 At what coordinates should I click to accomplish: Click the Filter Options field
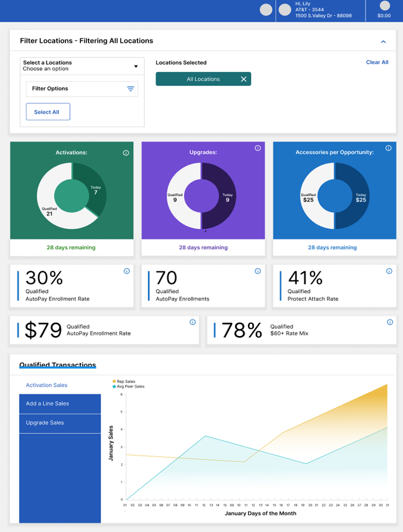click(x=75, y=89)
